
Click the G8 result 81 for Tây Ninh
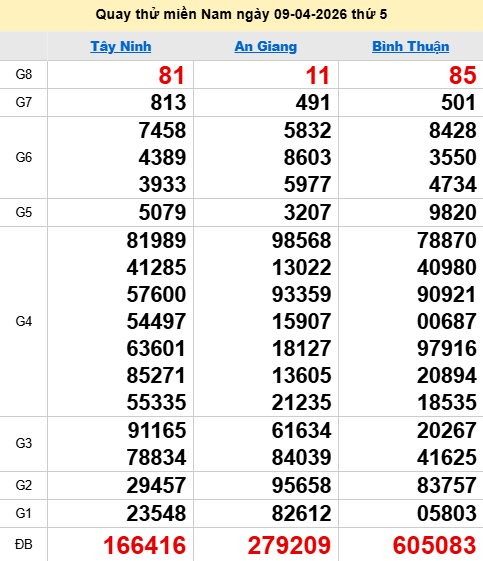(x=171, y=75)
